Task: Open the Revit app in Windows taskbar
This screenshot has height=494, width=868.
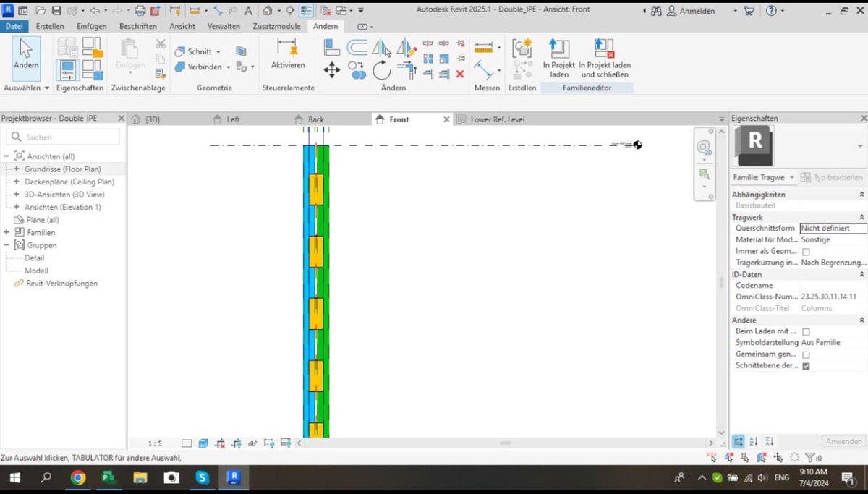Action: 234,477
